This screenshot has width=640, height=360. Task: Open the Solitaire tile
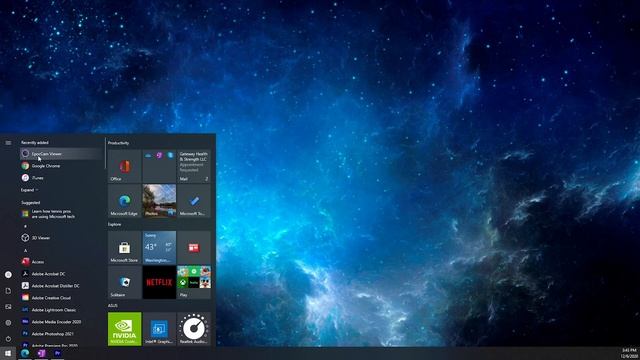coord(124,282)
